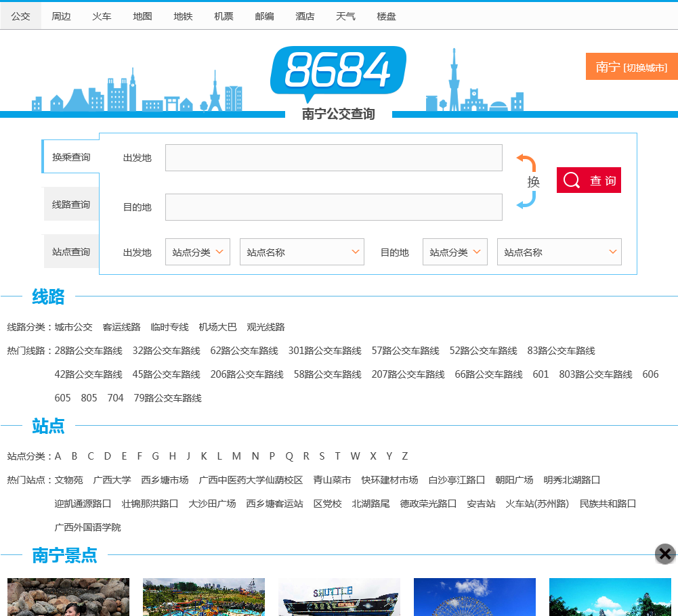Image resolution: width=678 pixels, height=616 pixels.
Task: Open the 火车 top menu item
Action: 102,16
